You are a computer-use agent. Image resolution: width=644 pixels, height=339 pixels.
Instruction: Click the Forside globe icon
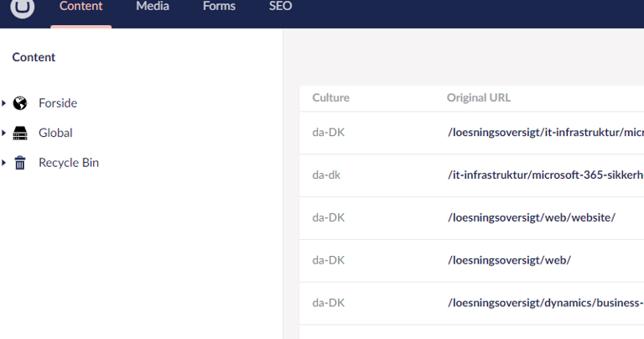pos(20,103)
